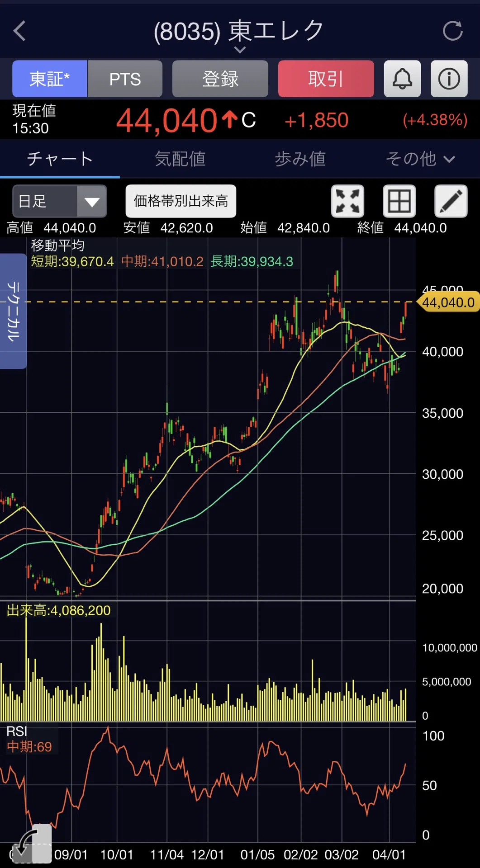Screen dimensions: 480x868
Task: Tap the 10,000,000 volume axis label
Action: pos(450,647)
